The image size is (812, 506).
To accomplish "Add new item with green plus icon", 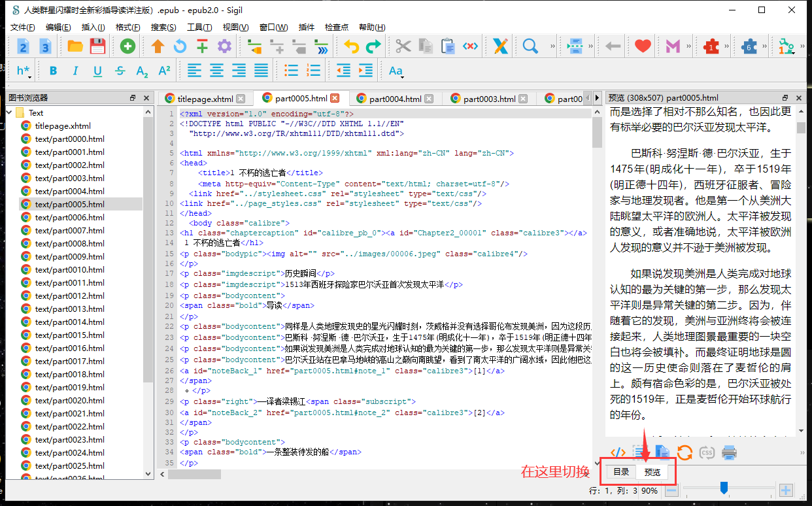I will tap(127, 46).
